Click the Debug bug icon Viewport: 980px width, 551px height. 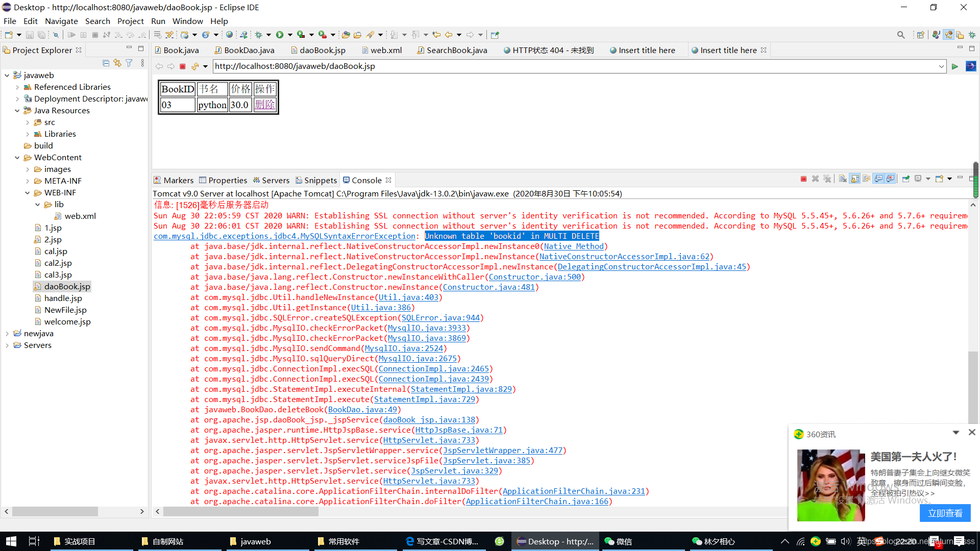click(259, 35)
